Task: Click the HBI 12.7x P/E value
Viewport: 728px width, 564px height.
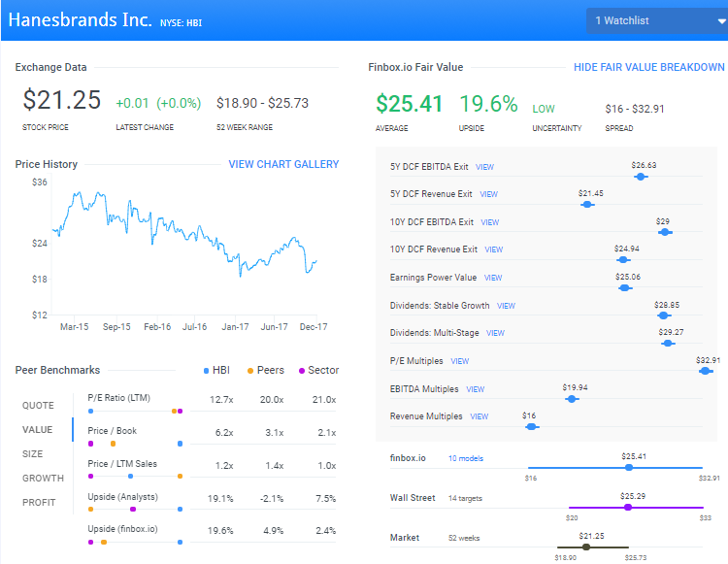Action: point(221,400)
